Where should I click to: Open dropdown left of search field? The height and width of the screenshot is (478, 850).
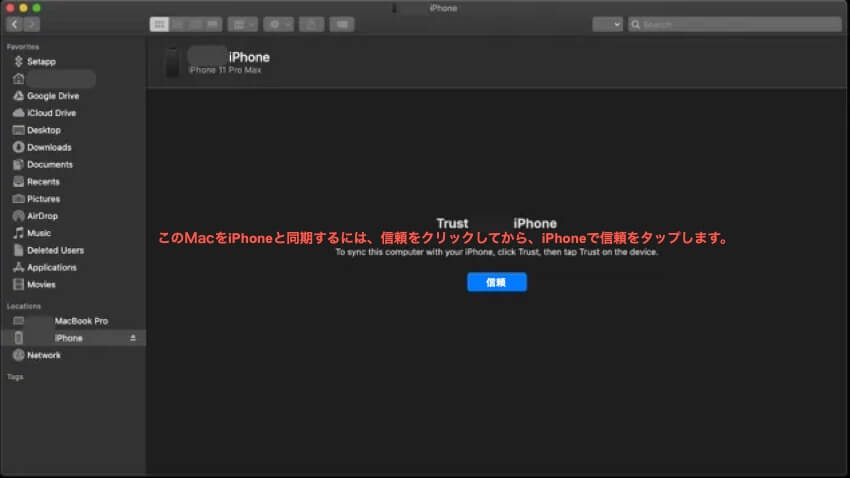click(x=607, y=24)
